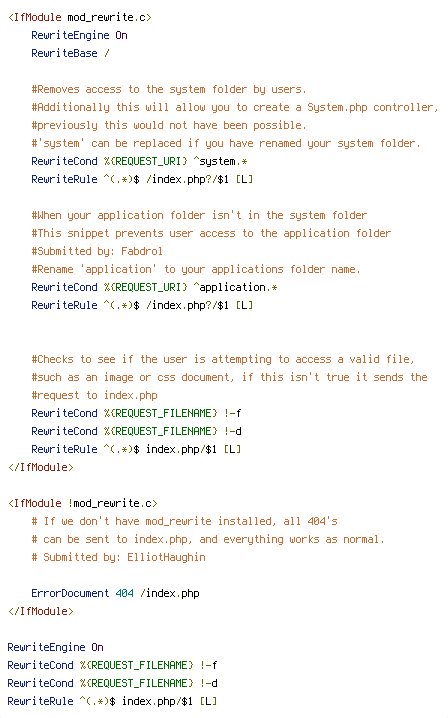Image resolution: width=448 pixels, height=718 pixels.
Task: Click the RewriteCond line with ^application.*
Action: click(154, 287)
